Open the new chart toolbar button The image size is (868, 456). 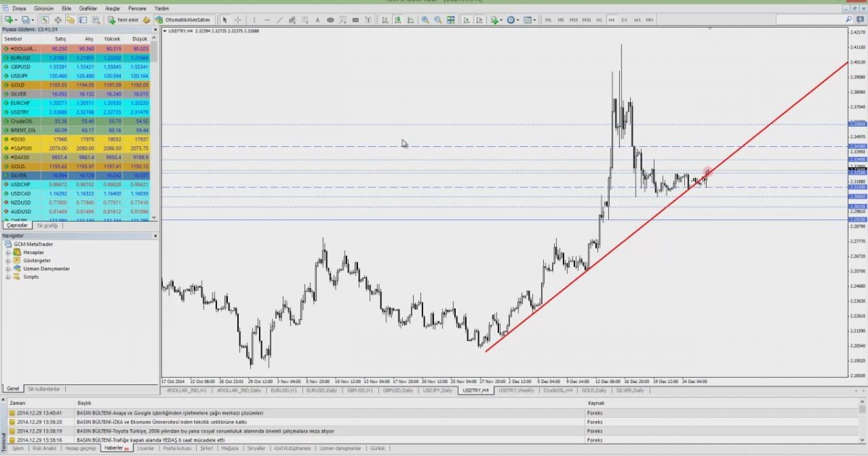point(9,20)
